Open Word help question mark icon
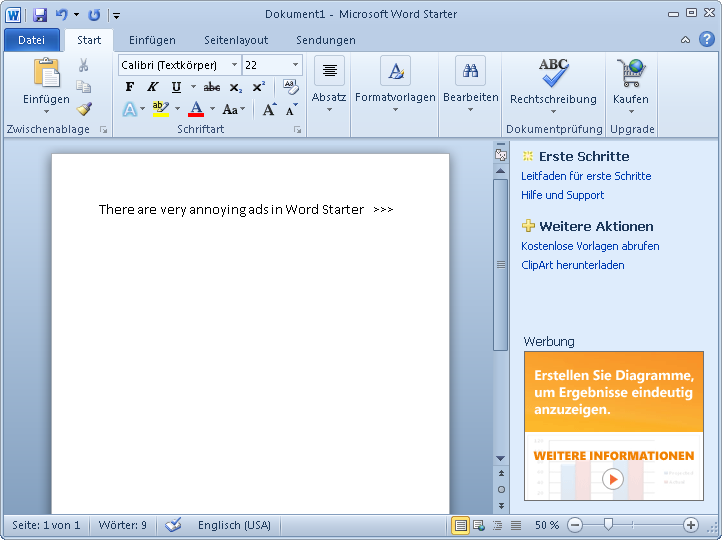The height and width of the screenshot is (540, 722). tap(706, 39)
